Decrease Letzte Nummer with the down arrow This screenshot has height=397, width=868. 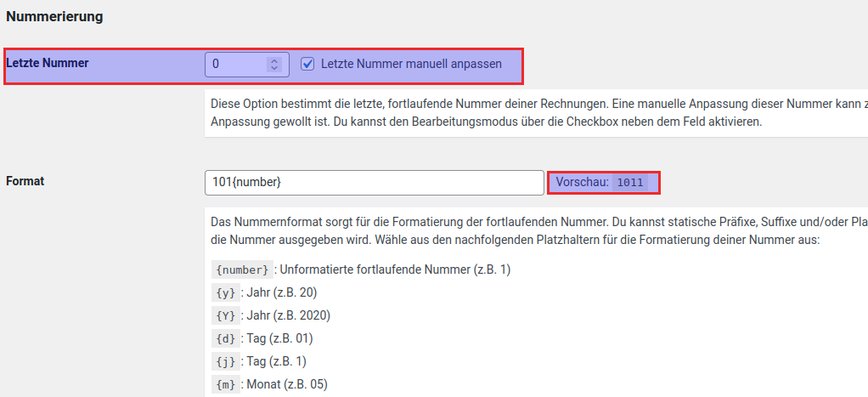point(273,68)
